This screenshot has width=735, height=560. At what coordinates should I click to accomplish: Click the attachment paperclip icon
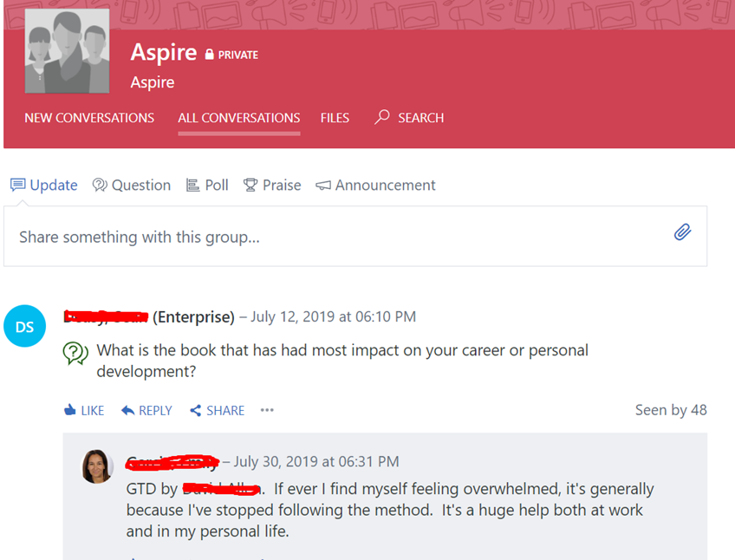pyautogui.click(x=682, y=232)
